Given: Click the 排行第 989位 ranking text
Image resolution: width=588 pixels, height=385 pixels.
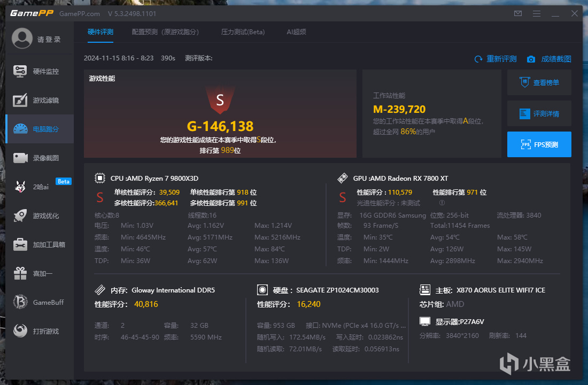Looking at the screenshot, I should click(220, 150).
